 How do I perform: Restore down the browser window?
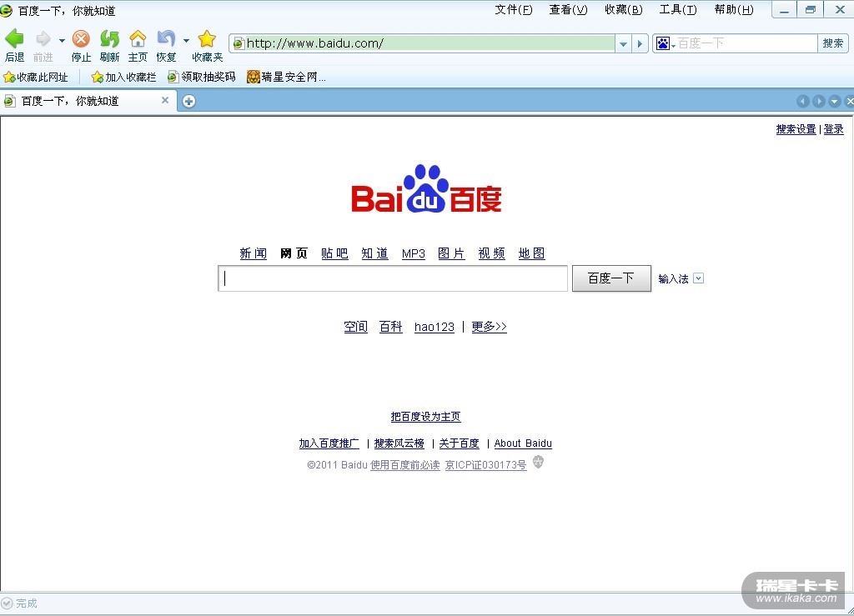click(x=811, y=10)
